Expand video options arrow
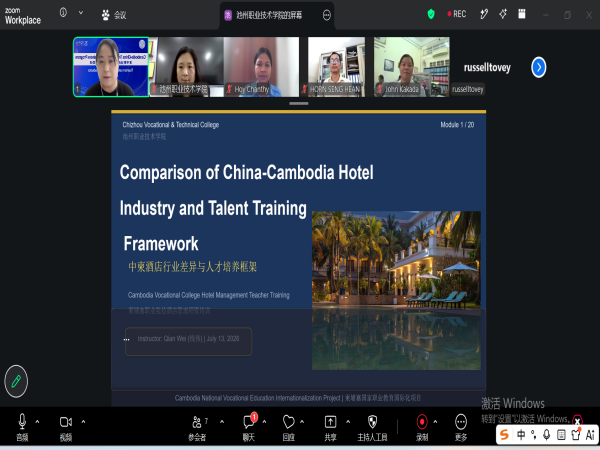 83,422
